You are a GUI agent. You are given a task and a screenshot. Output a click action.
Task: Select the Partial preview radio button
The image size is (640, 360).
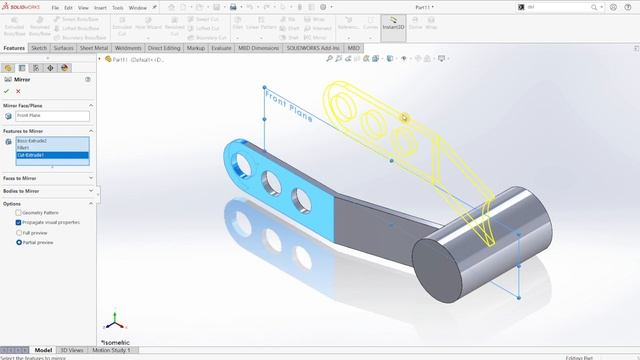[x=19, y=242]
